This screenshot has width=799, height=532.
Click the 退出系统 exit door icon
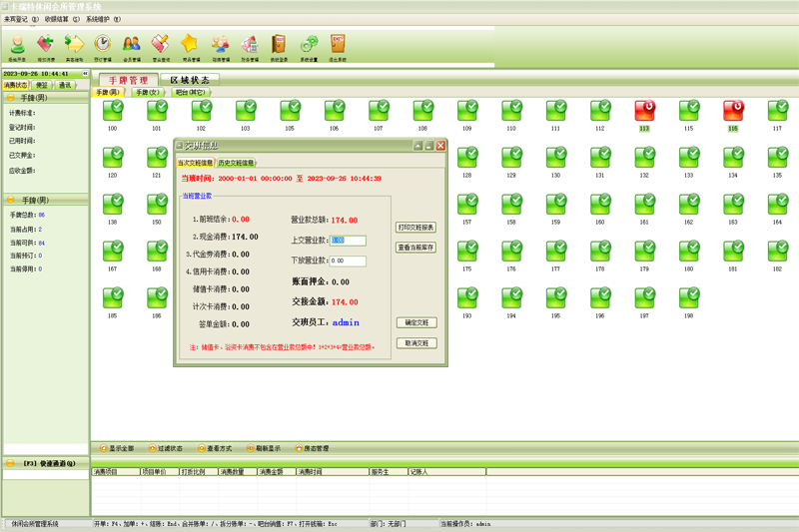coord(338,46)
